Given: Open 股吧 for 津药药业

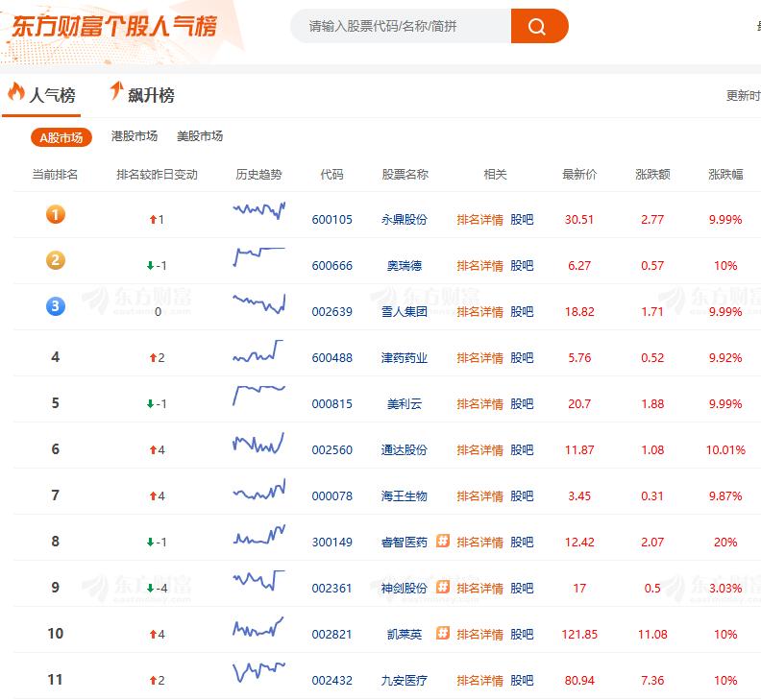Looking at the screenshot, I should (x=522, y=358).
